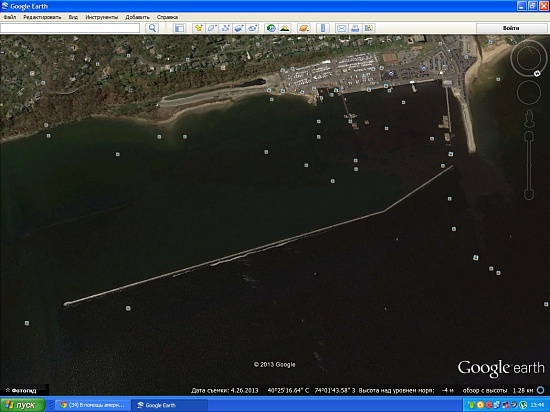The image size is (550, 412).
Task: Open the Windows пуск start button
Action: (23, 405)
